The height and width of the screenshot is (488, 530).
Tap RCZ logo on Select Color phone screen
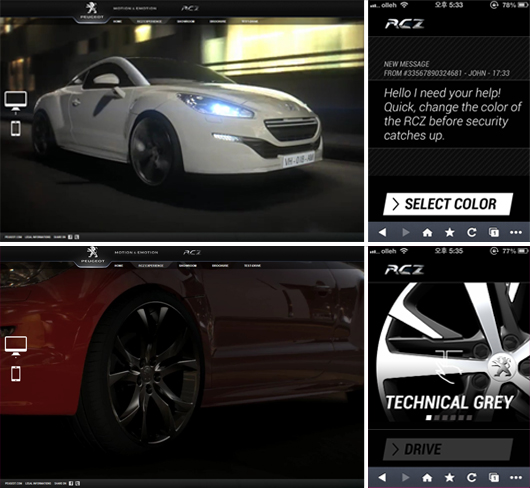(404, 24)
